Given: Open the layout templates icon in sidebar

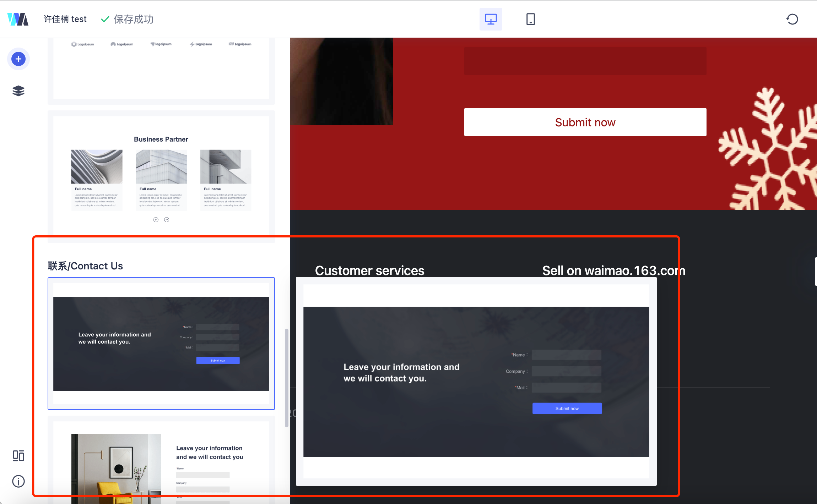Looking at the screenshot, I should pyautogui.click(x=18, y=455).
